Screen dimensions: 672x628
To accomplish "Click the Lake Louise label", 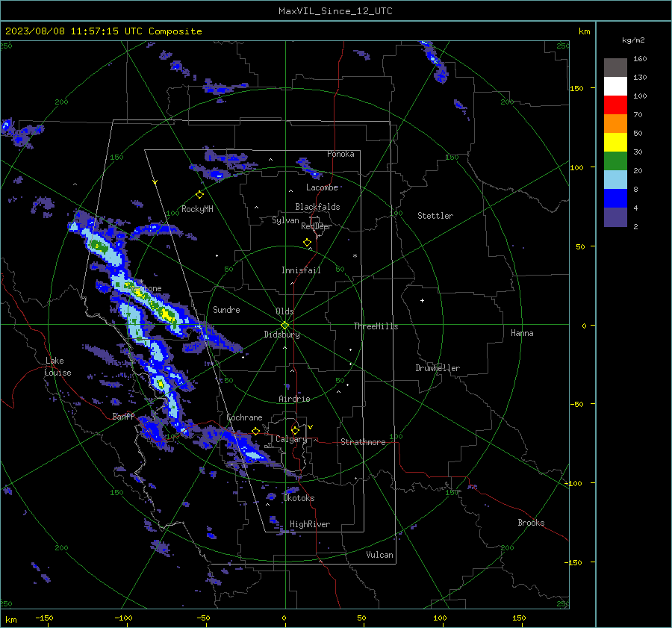I will coord(58,367).
